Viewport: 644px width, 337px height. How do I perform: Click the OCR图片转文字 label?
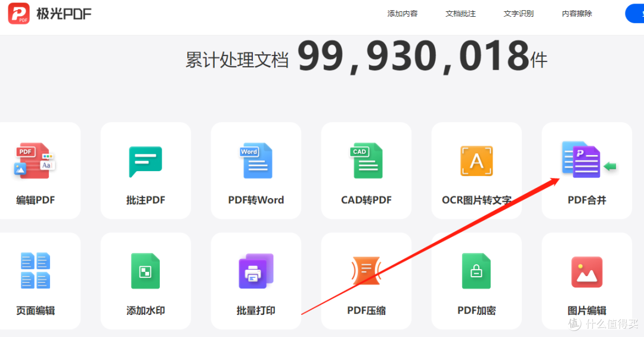(476, 200)
